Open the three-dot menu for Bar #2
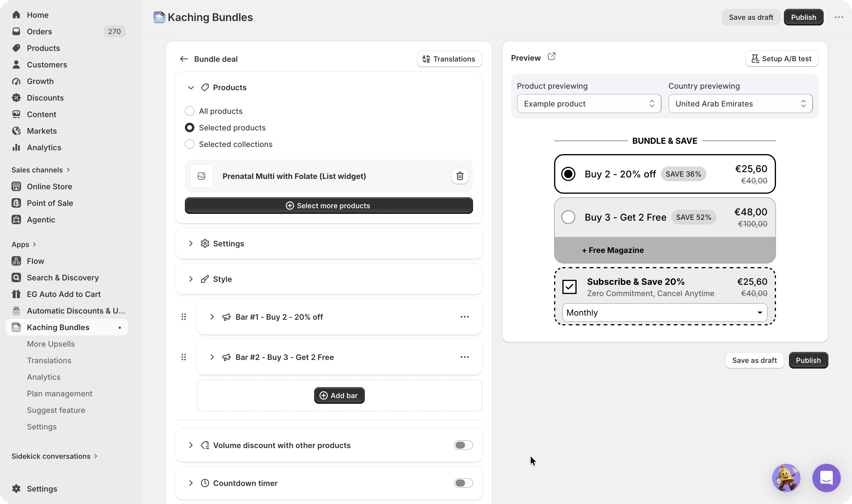This screenshot has height=504, width=852. click(x=464, y=357)
